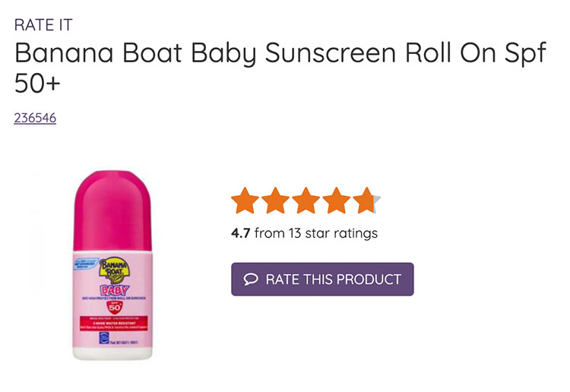Click the speech bubble icon in Rate button
Screen dimensions: 570x392
(251, 280)
